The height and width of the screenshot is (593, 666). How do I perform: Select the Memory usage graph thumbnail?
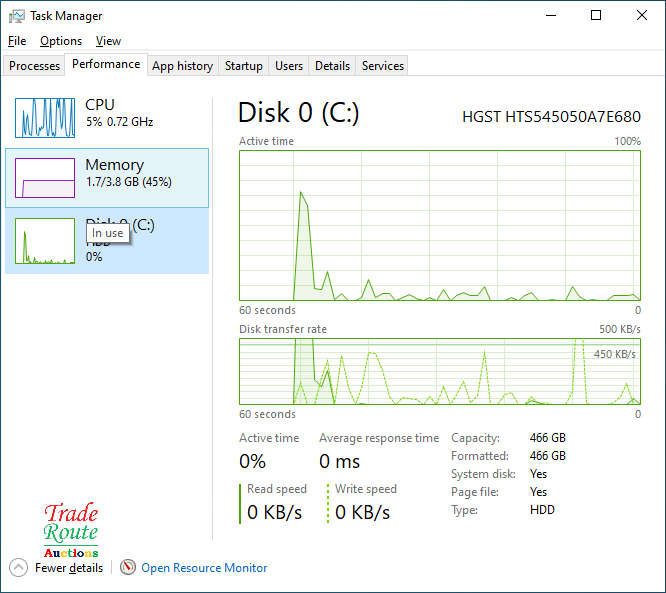(x=45, y=177)
